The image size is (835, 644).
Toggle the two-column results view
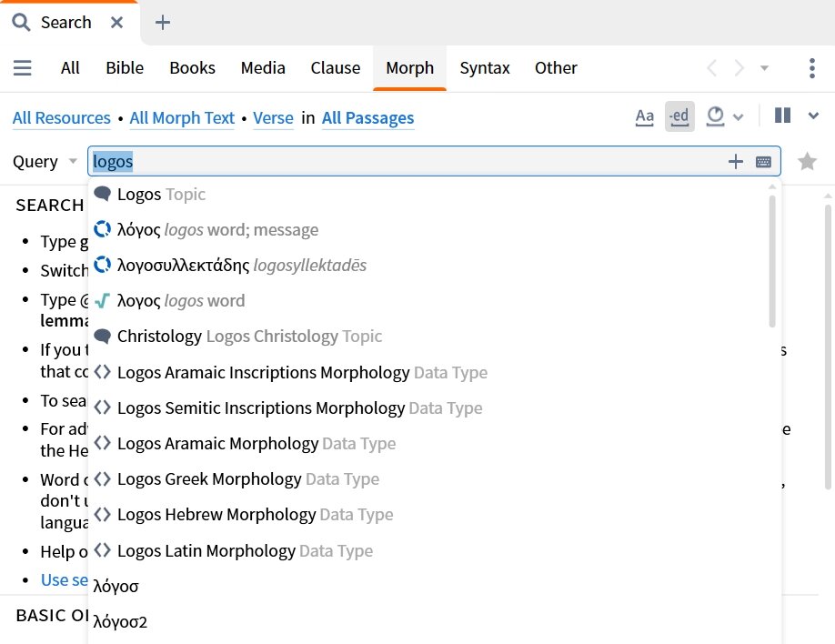[x=782, y=116]
